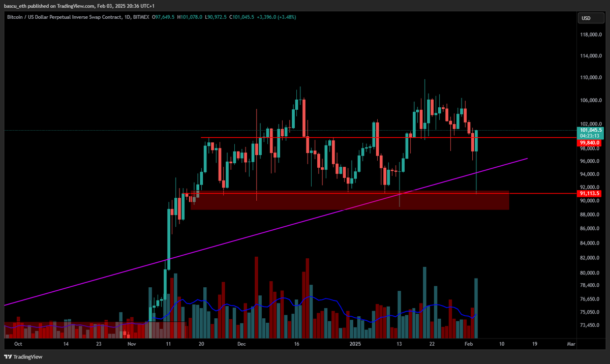This screenshot has height=364, width=610.
Task: Select the high value H101,078.0
Action: pos(190,17)
